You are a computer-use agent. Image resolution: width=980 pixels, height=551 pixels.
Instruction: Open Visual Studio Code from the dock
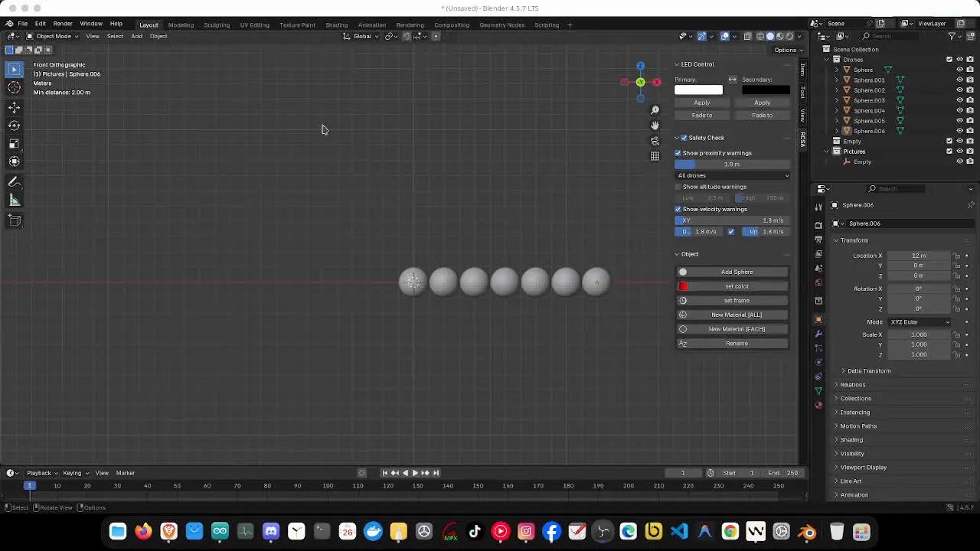click(x=679, y=531)
